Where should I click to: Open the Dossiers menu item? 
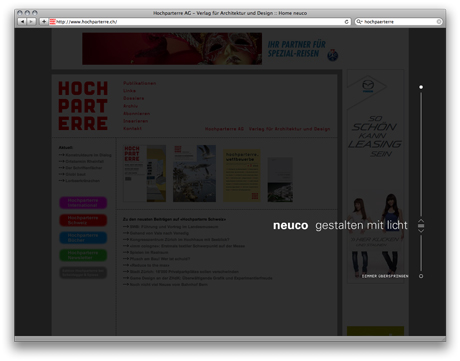coord(134,98)
